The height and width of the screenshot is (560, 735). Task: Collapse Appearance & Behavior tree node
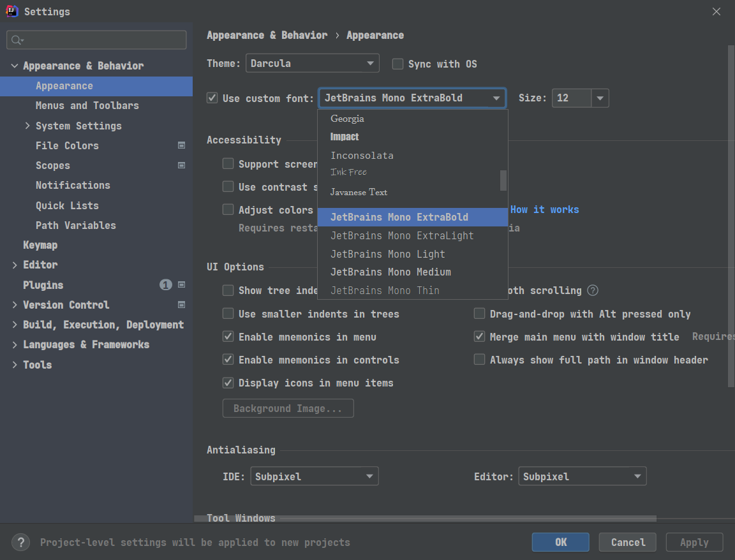point(15,66)
